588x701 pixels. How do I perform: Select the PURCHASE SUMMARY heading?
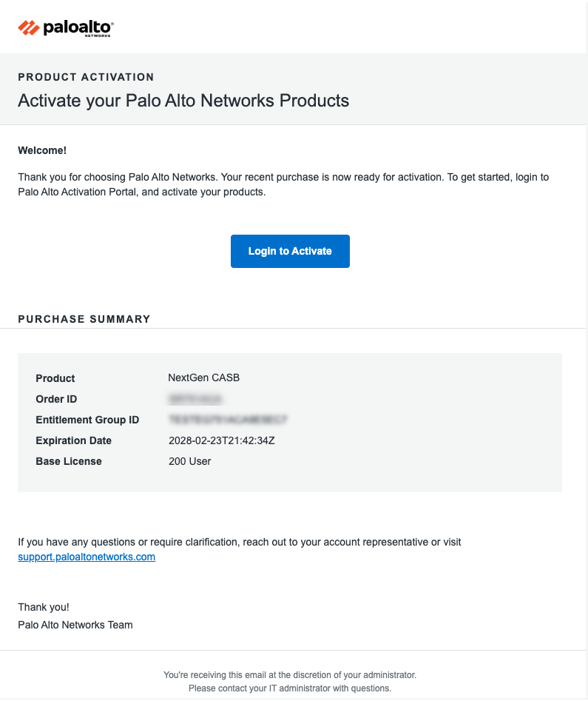coord(84,319)
